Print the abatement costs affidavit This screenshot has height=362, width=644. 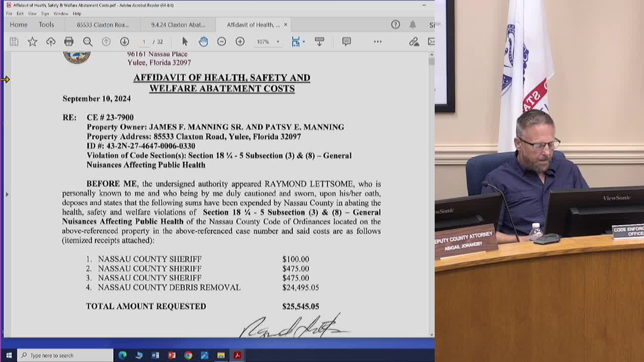coord(69,42)
